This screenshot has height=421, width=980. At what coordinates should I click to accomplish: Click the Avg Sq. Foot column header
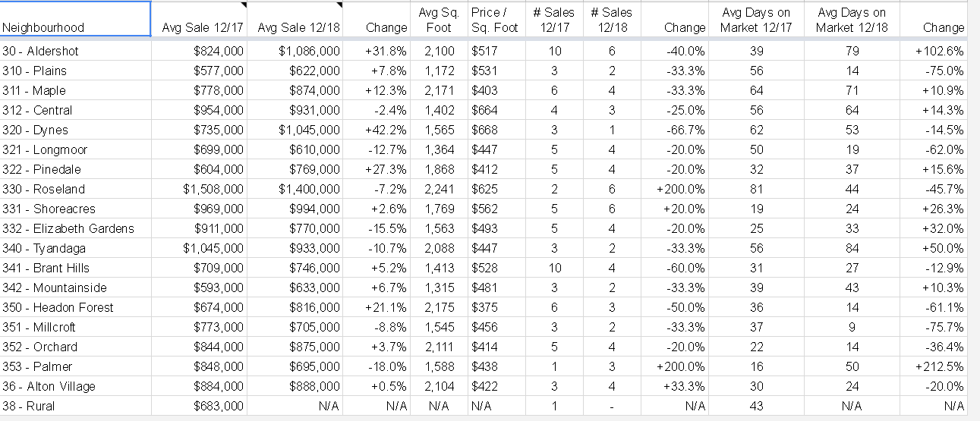pyautogui.click(x=439, y=20)
